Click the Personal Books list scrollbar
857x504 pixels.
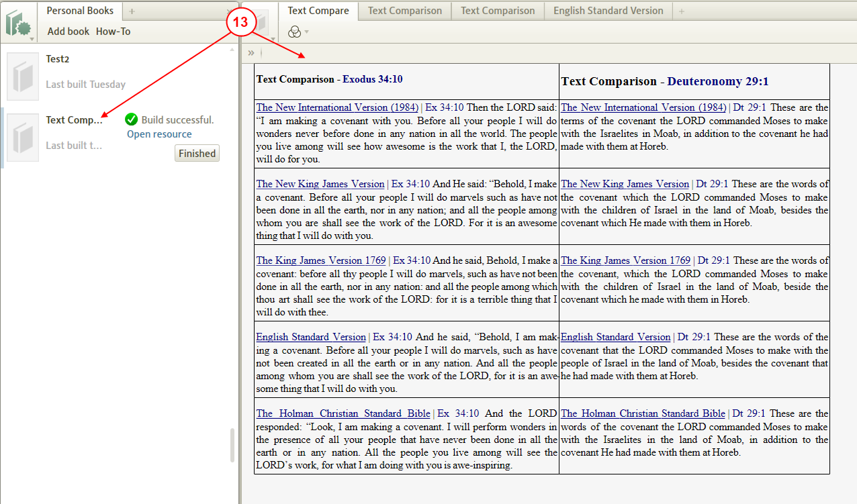[x=233, y=446]
